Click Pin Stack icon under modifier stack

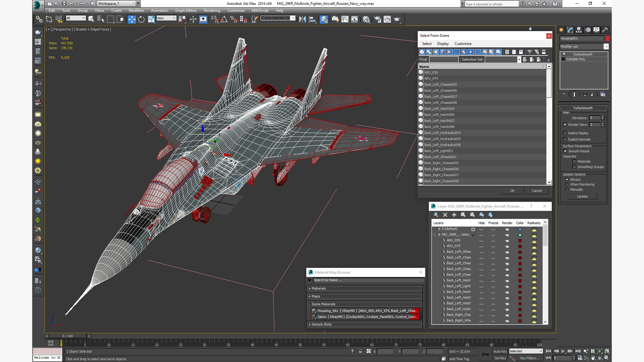(564, 95)
